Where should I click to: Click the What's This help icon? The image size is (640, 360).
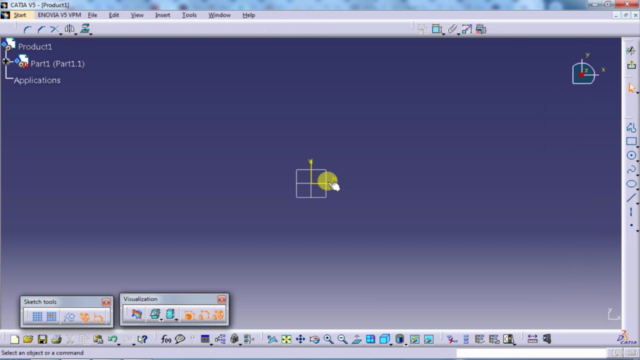coord(142,339)
